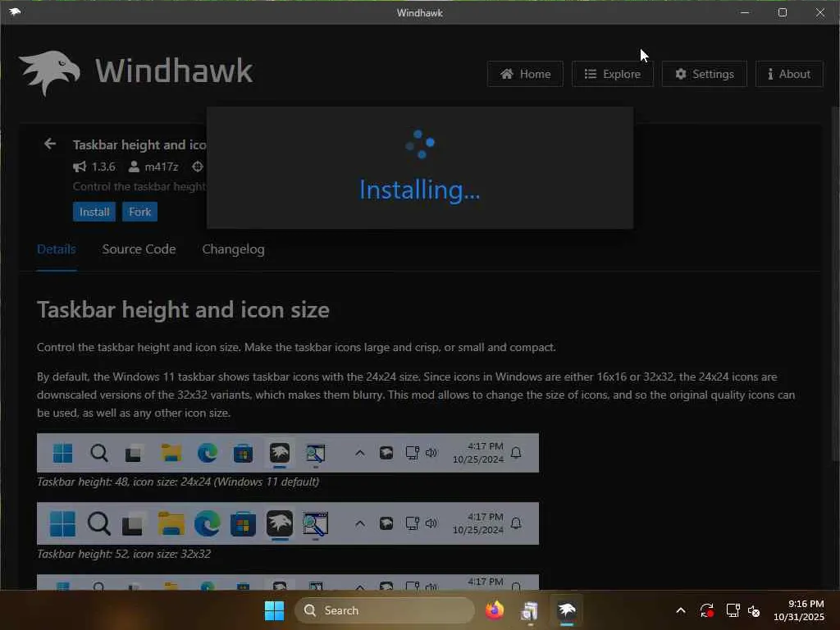Click the Windhawk title bar icon

pos(15,11)
